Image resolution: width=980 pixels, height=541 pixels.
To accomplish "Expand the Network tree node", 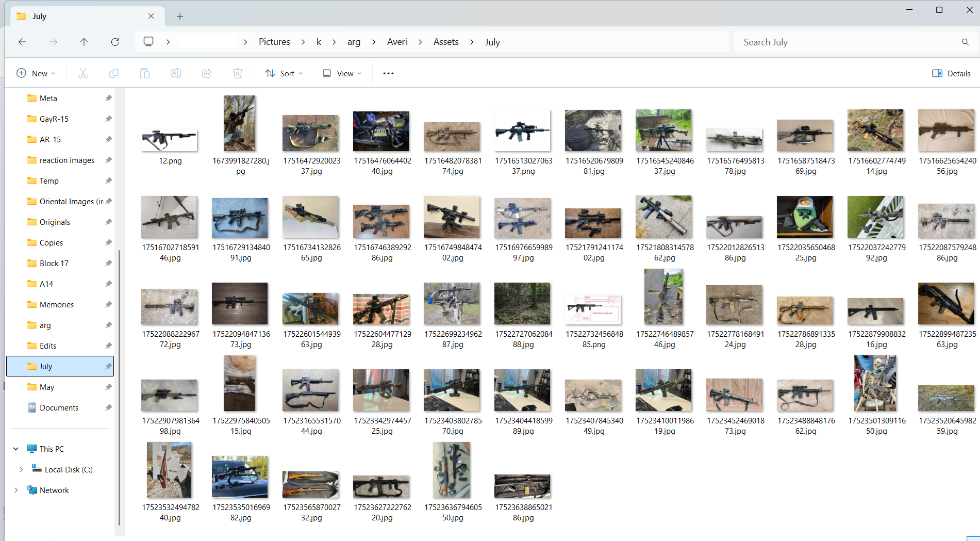I will pos(16,490).
